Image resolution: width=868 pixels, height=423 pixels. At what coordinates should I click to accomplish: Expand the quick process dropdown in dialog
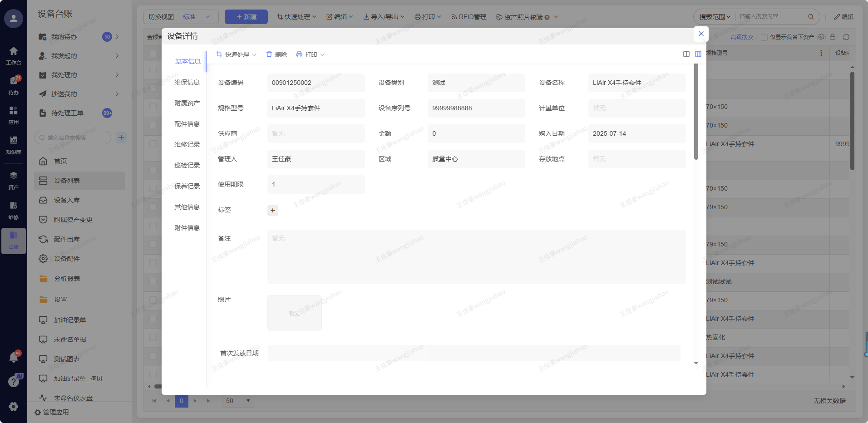pos(236,54)
